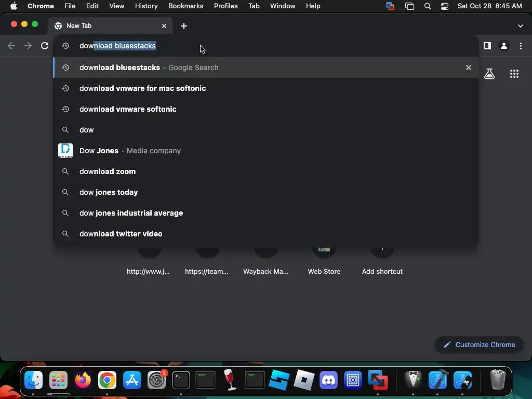This screenshot has height=399, width=532.
Task: Open Roblox from the Dock
Action: [x=303, y=380]
